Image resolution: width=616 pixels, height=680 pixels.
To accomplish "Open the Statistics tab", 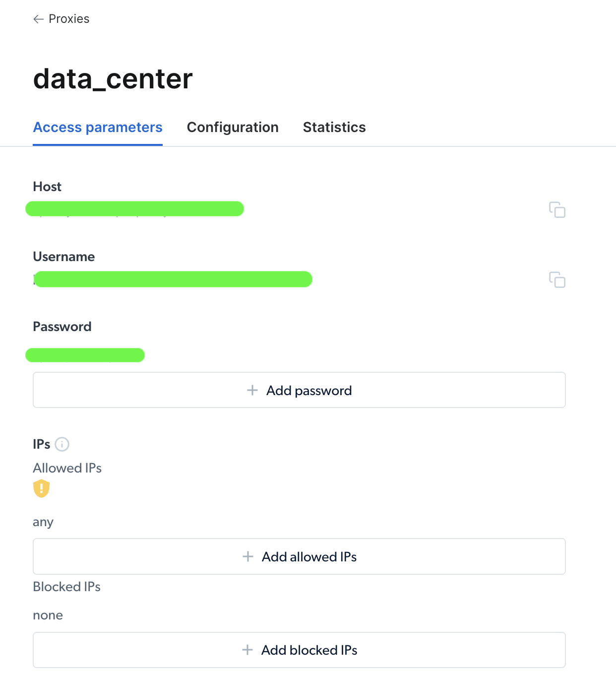I will point(334,128).
